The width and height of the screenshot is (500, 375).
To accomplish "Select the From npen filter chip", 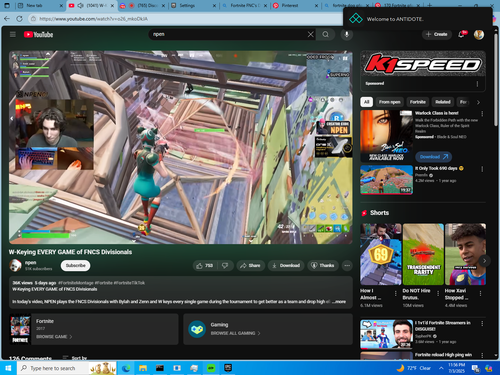I will click(389, 102).
